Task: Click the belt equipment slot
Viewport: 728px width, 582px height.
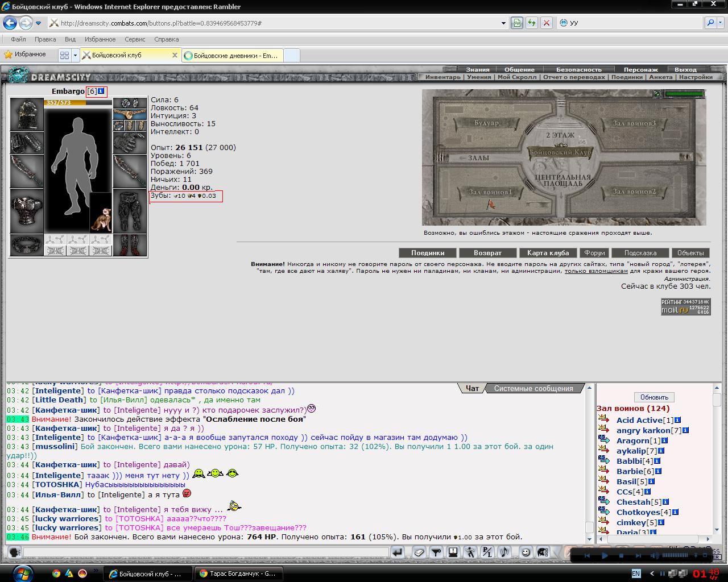Action: click(27, 246)
